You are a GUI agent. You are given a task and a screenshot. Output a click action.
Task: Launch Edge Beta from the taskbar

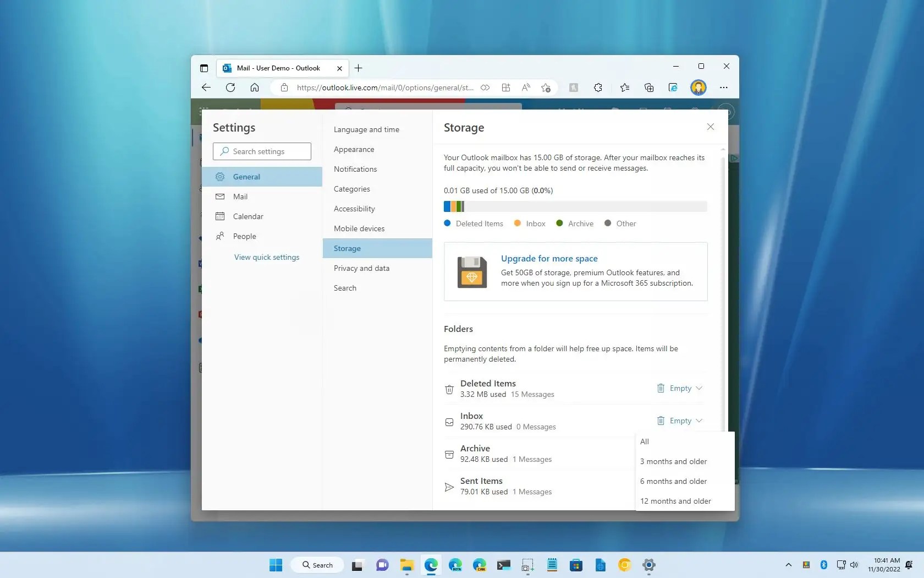coord(455,565)
